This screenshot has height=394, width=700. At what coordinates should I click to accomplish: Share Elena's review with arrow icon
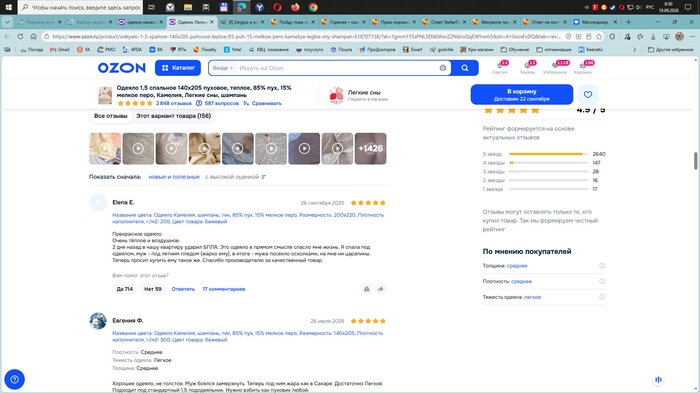point(380,289)
